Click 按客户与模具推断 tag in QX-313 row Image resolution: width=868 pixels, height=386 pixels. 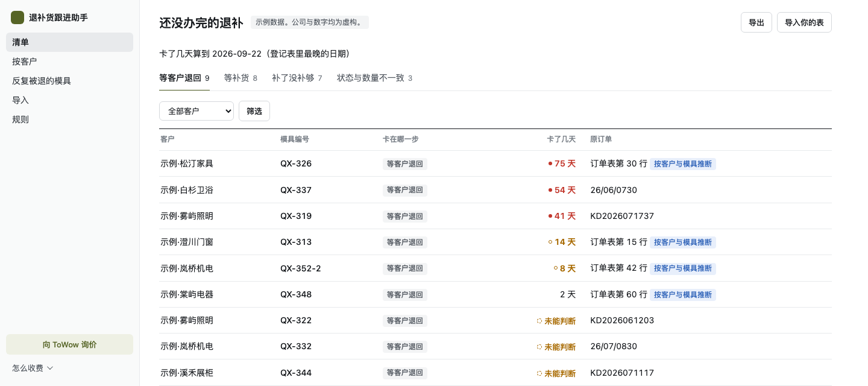click(x=683, y=242)
